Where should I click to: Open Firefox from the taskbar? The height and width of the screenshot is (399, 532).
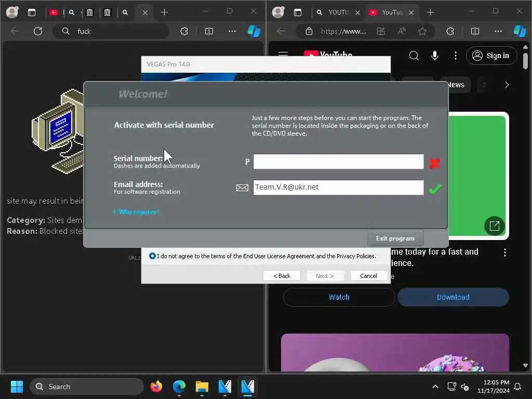point(156,387)
